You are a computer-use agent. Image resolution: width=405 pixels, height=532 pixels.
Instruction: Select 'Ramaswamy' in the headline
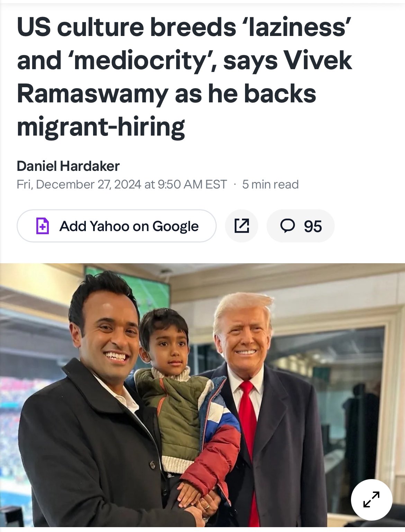(93, 94)
